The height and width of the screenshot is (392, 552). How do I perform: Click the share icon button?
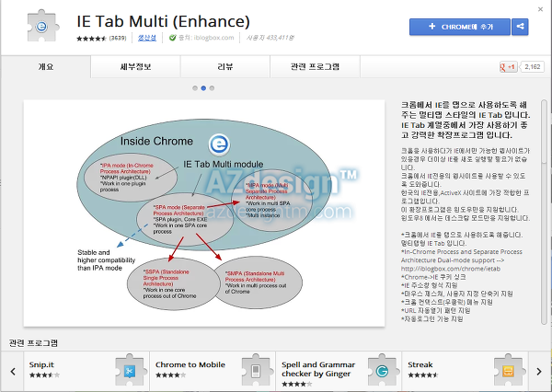click(520, 27)
